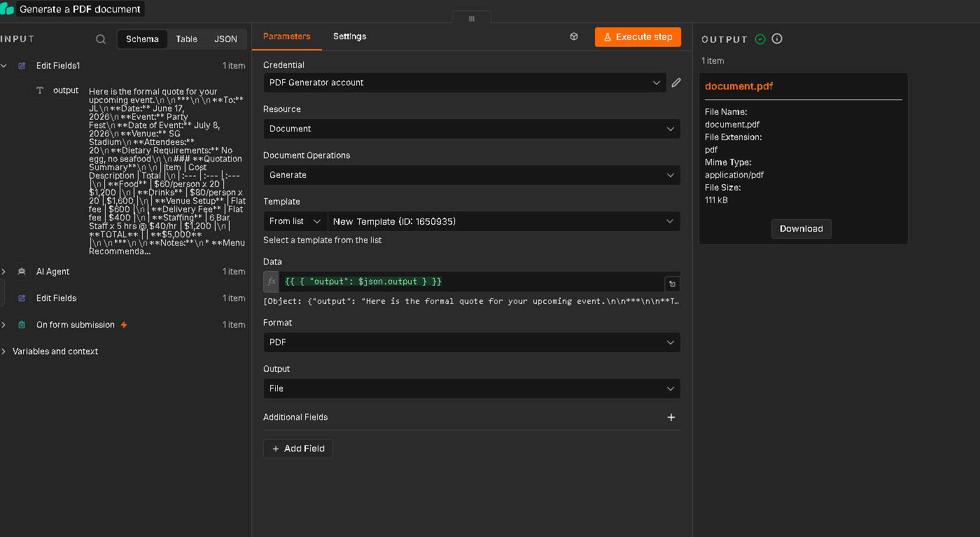Open the expression editor icon in the Data field
The height and width of the screenshot is (537, 980).
tap(672, 284)
